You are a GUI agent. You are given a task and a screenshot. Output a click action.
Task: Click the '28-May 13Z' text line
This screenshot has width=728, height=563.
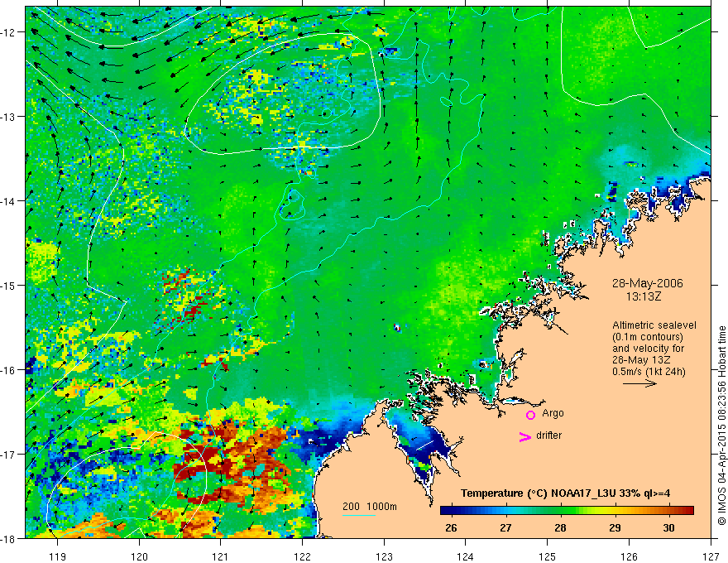(x=641, y=360)
